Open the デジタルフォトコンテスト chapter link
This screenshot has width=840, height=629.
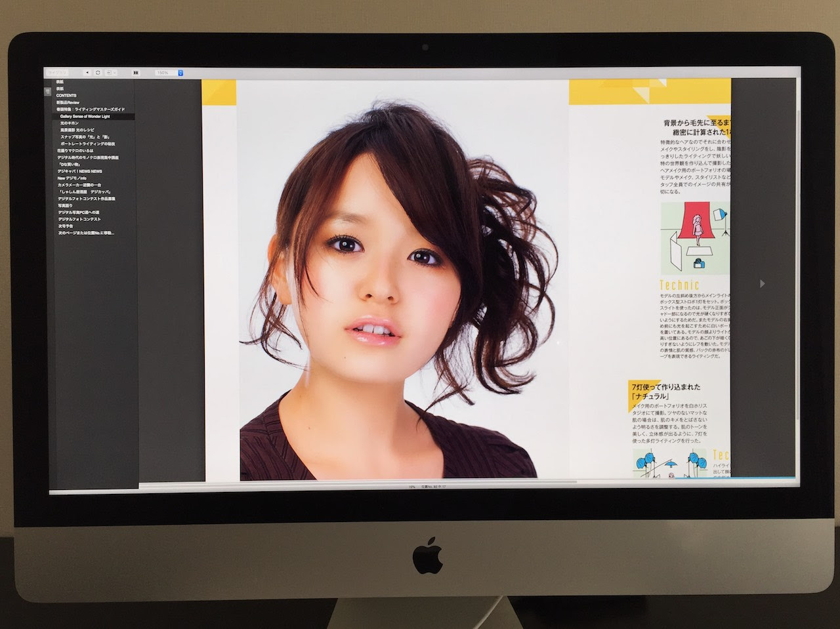(x=79, y=219)
